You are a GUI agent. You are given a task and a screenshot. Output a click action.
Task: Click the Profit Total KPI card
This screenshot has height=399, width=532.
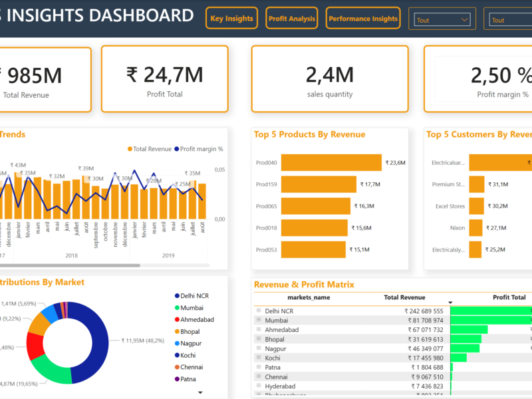(164, 79)
